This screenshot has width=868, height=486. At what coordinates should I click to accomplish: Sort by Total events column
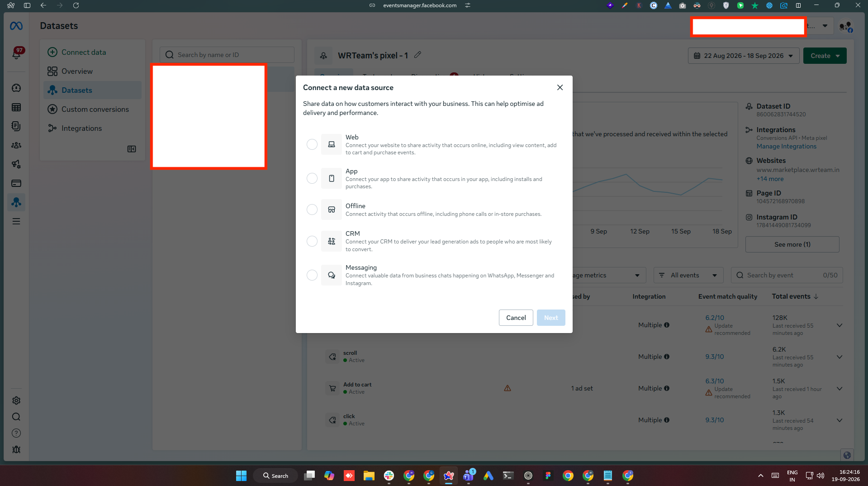[x=795, y=296]
